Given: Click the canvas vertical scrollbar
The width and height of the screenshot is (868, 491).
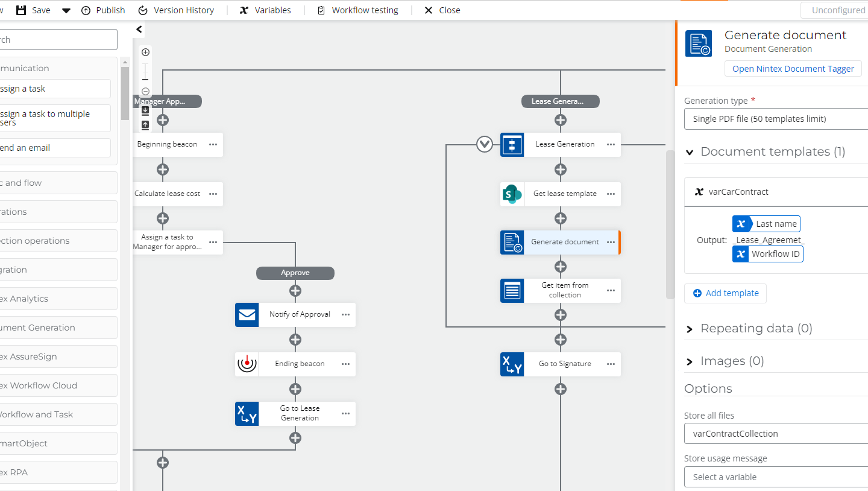Looking at the screenshot, I should [670, 224].
